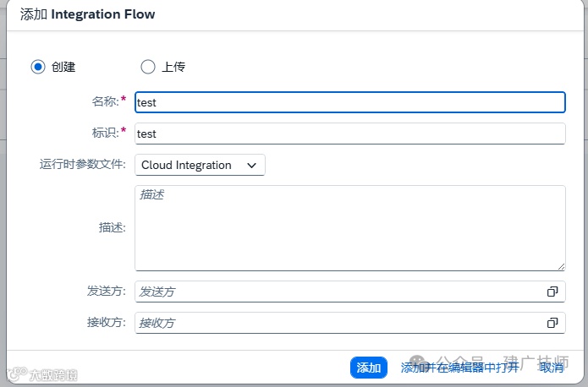Click the 发送方 input field
The width and height of the screenshot is (588, 387).
[338, 292]
